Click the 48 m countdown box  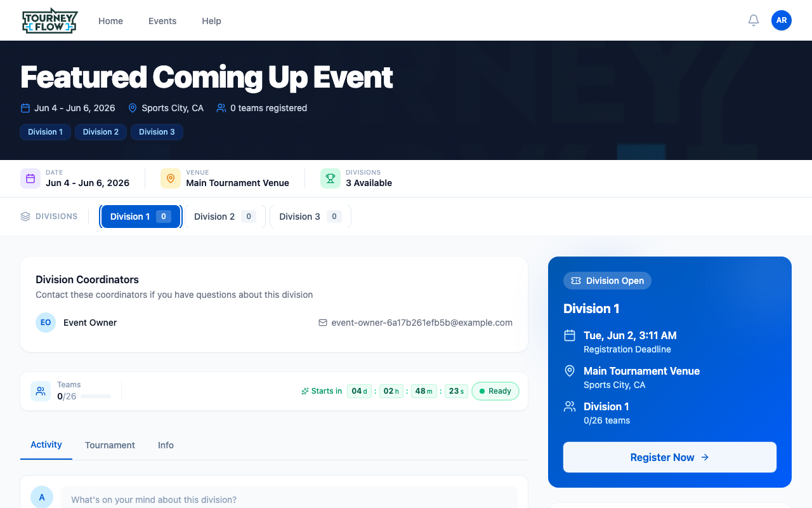[424, 391]
